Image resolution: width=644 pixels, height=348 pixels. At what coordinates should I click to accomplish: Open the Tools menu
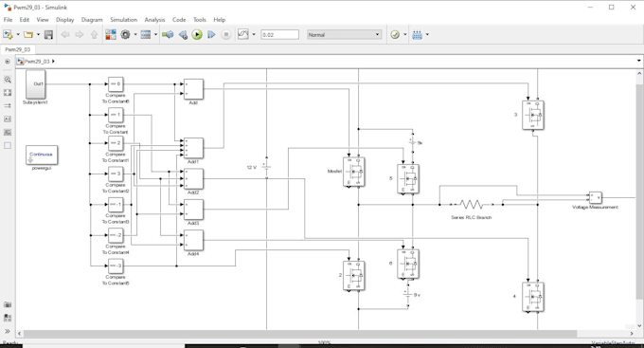point(200,20)
